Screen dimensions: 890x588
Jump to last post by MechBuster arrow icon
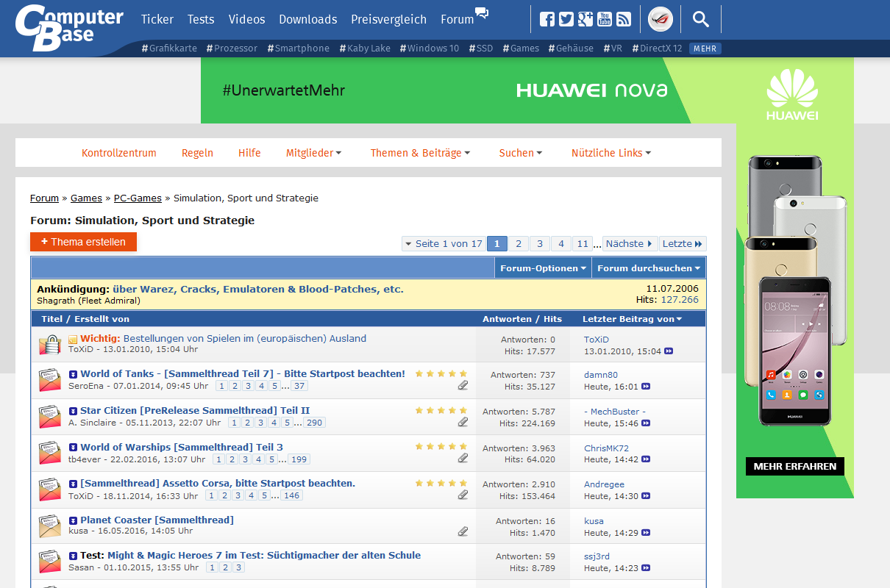(x=646, y=423)
